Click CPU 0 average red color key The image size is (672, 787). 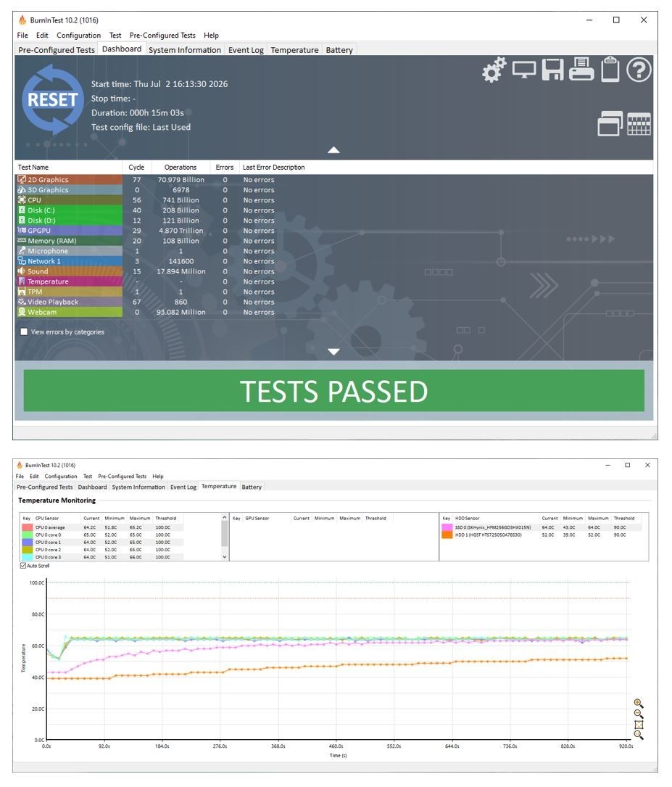(27, 527)
